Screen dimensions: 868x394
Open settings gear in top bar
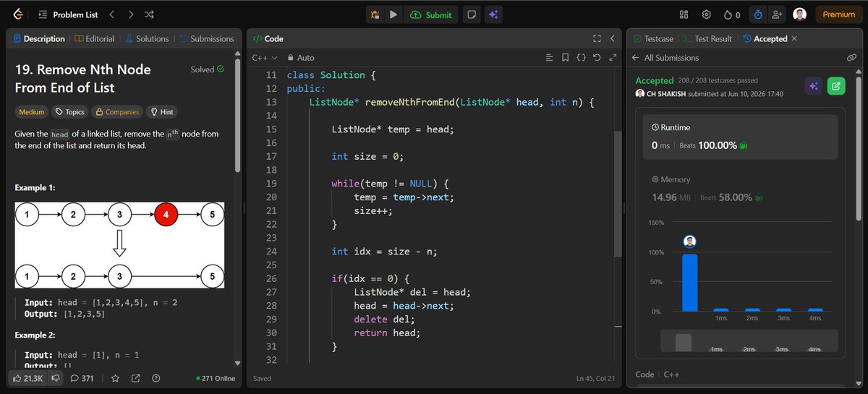(x=707, y=14)
